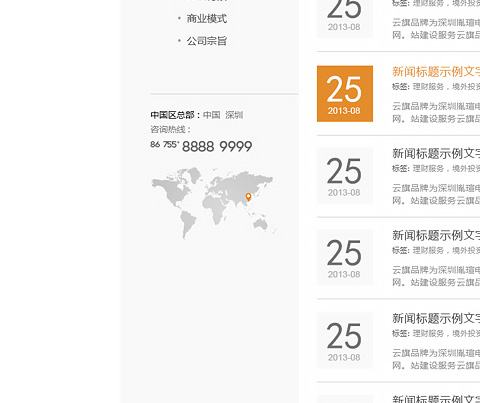Open the 公司宗旨 sidebar menu item
The height and width of the screenshot is (403, 480).
[207, 41]
